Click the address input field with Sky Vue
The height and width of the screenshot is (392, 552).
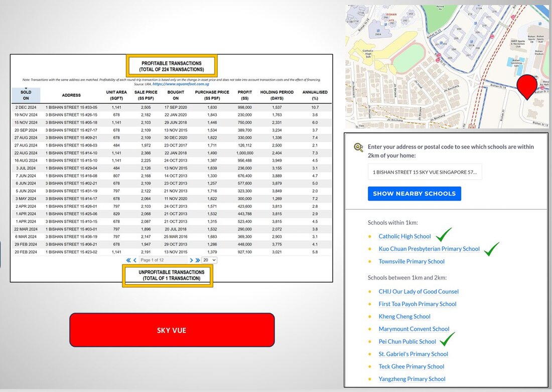click(425, 172)
